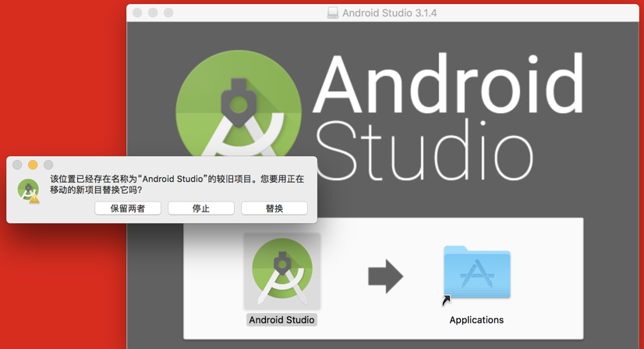Minimize the dialog with yellow button
Viewport: 644px width, 349px height.
pyautogui.click(x=33, y=165)
